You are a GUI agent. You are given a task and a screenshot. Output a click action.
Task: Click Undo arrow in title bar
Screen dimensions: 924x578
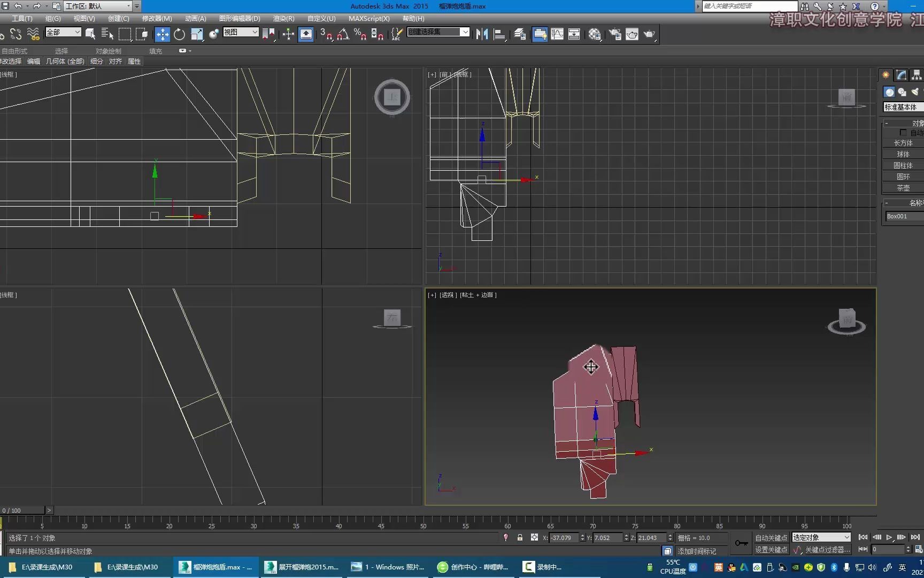pyautogui.click(x=18, y=6)
